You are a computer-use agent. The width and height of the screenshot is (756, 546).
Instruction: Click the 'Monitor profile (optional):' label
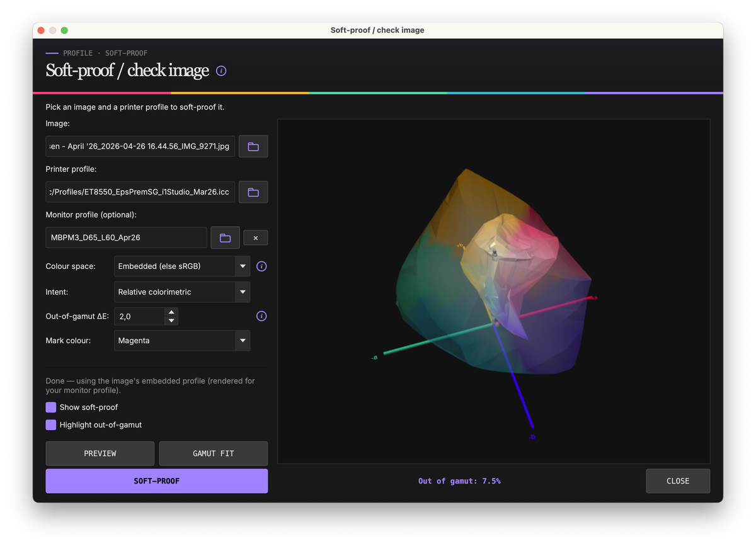[91, 215]
